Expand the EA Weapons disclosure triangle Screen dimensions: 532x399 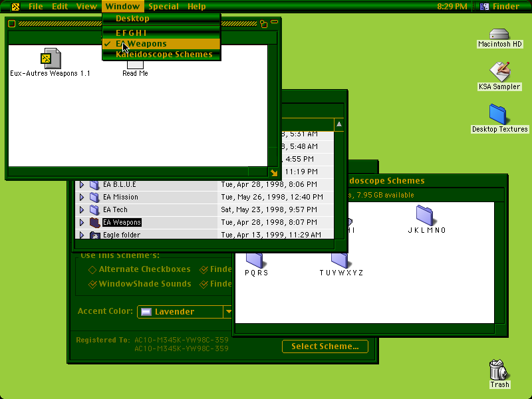coord(81,222)
